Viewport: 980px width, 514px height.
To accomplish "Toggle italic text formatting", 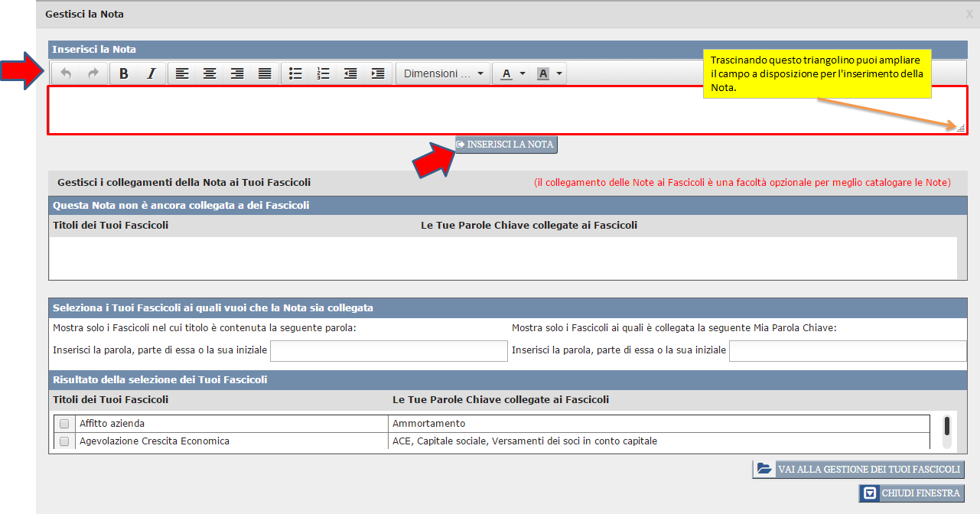I will click(151, 73).
